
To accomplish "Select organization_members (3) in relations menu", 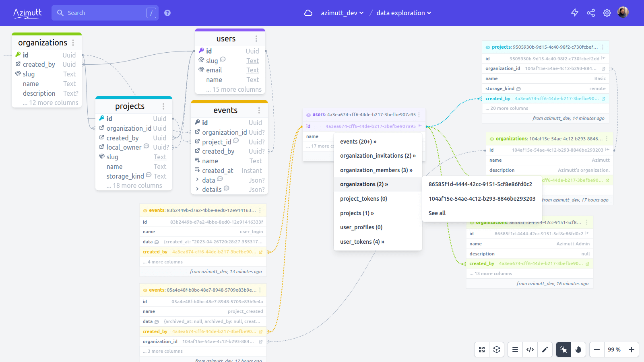I will tap(376, 170).
